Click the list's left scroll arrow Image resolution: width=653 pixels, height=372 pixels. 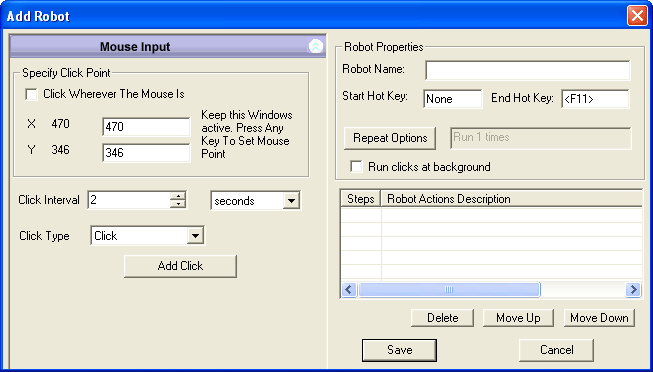pos(349,290)
